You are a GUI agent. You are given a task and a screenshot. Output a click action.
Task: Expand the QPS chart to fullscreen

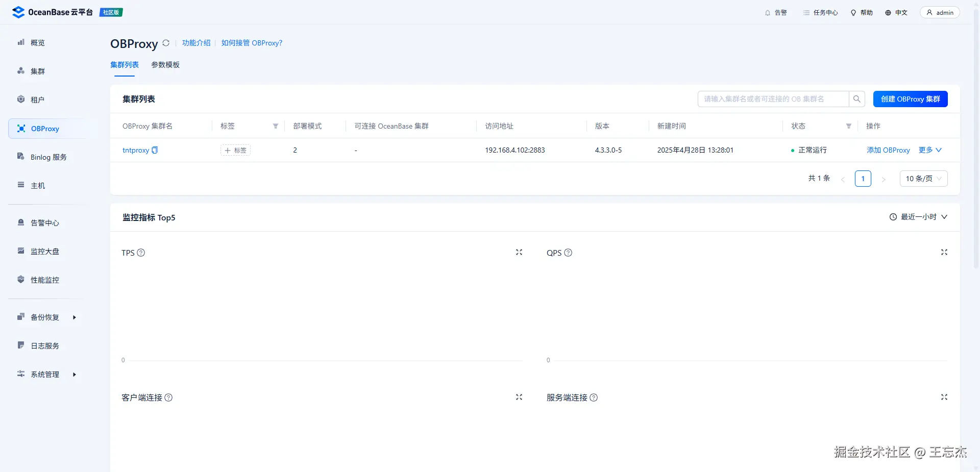[x=944, y=252]
